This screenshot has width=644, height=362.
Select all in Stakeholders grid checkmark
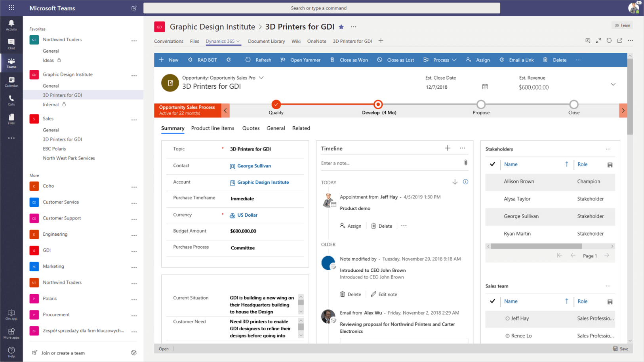point(492,164)
